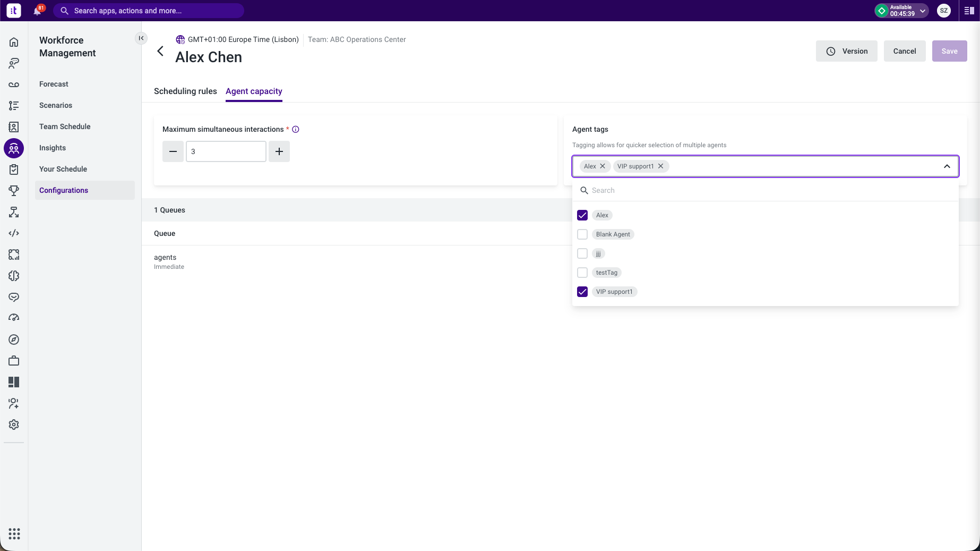Toggle the right side panel icon

pos(969,11)
